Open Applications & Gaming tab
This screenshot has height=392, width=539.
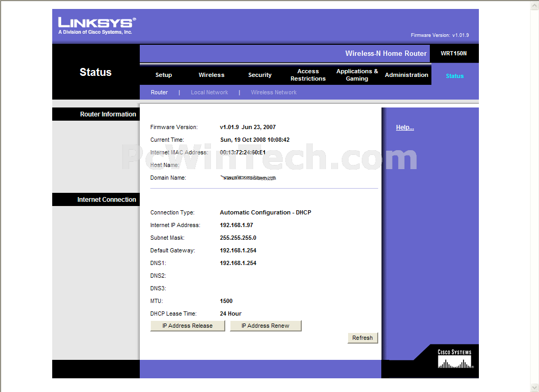click(x=357, y=75)
